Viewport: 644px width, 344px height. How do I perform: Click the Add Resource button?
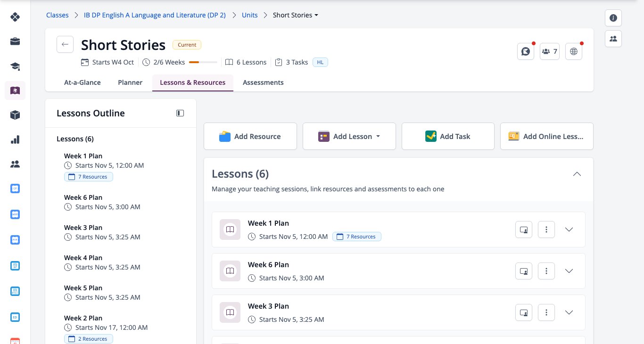[x=250, y=136]
